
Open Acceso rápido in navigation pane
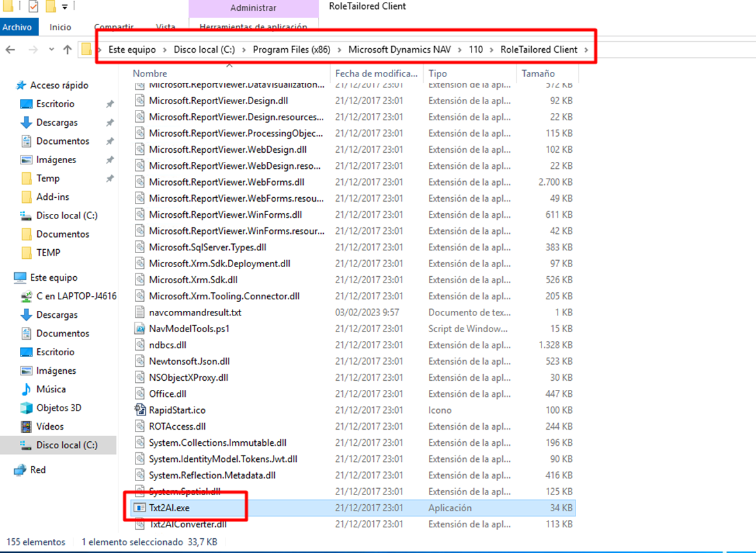(x=59, y=85)
